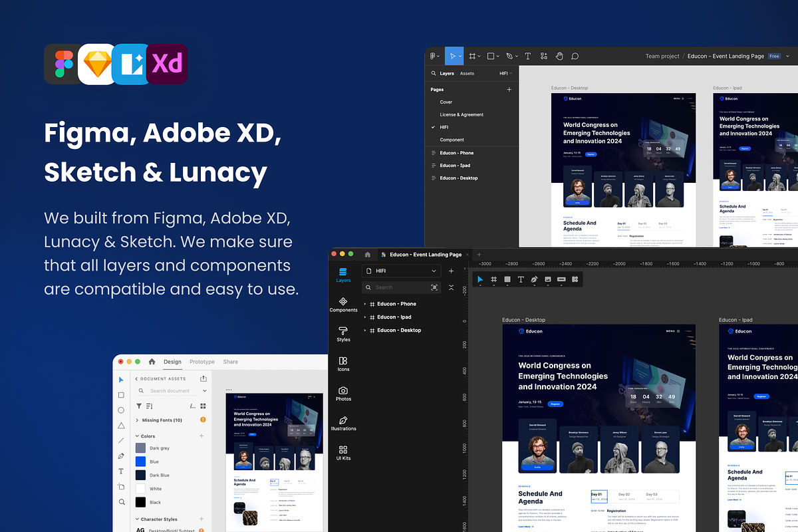Go to Adobe XD home icon

pos(152,362)
